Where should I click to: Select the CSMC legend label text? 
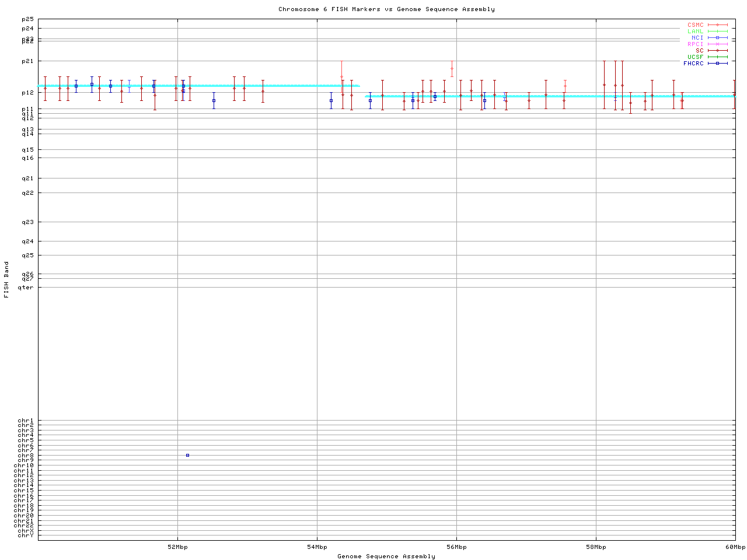[695, 25]
